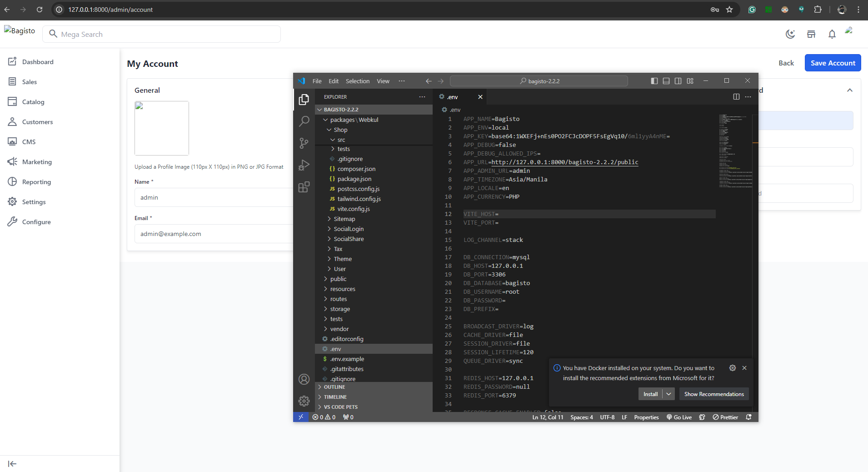Expand the OUTLINE section
The width and height of the screenshot is (868, 472).
tap(374, 387)
